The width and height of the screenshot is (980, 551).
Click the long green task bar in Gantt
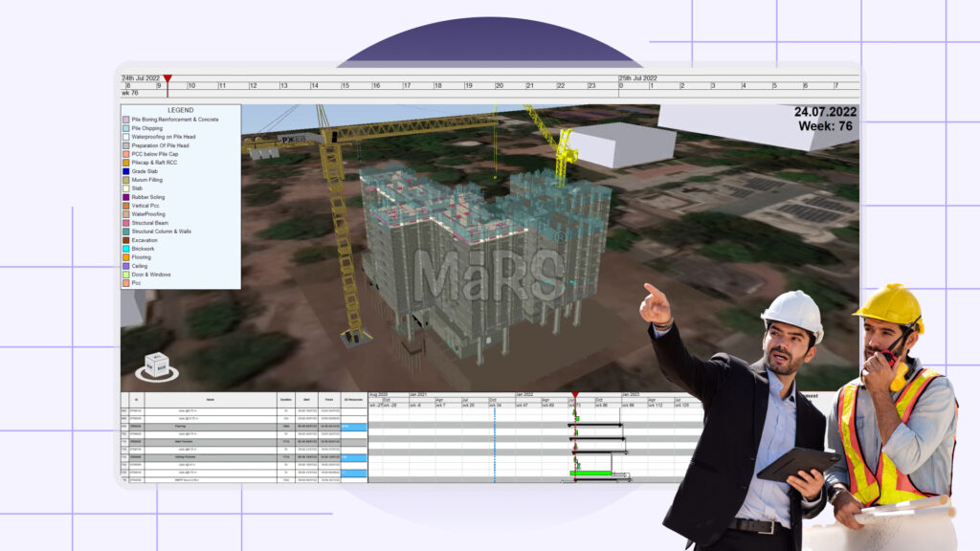point(591,473)
